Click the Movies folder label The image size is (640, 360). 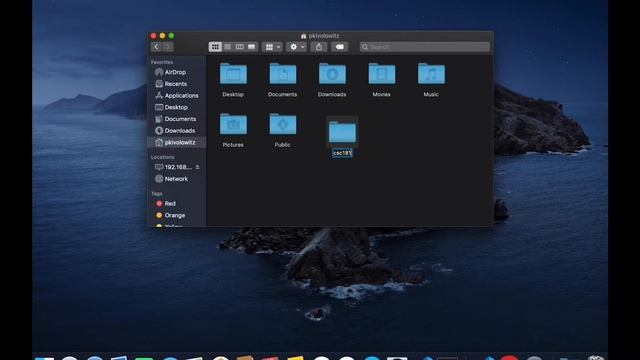point(382,94)
